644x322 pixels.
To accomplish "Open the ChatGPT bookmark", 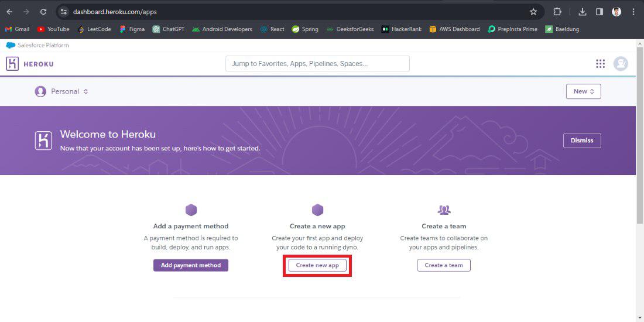I will (169, 29).
